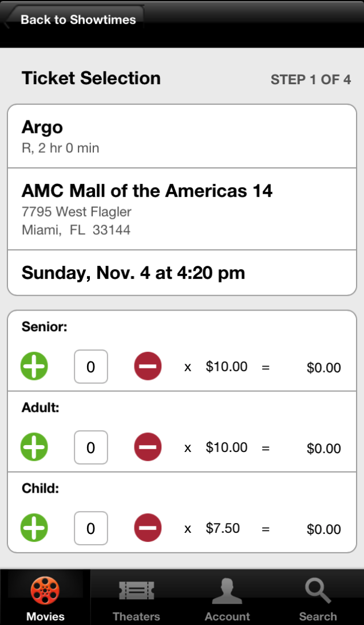Open the Movies tab with film reel icon
Image resolution: width=364 pixels, height=625 pixels.
pyautogui.click(x=45, y=597)
